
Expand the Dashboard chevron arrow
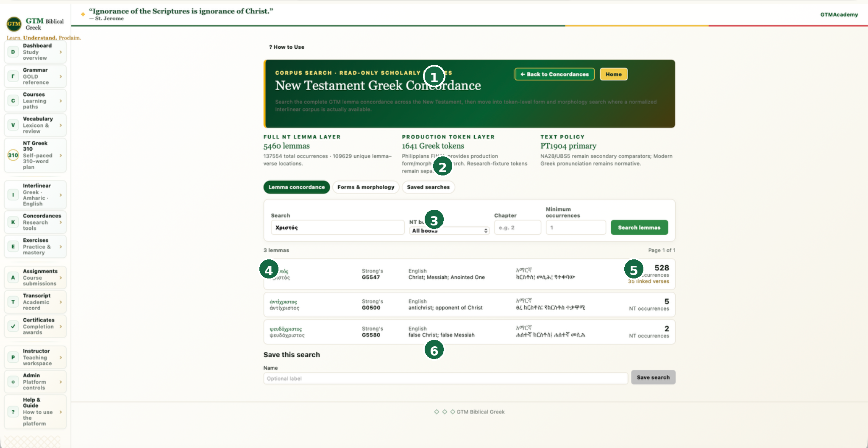61,52
